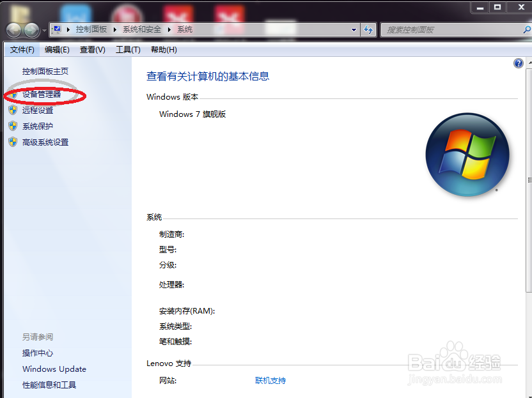Click the 分级: label
The width and height of the screenshot is (532, 398).
pos(168,264)
